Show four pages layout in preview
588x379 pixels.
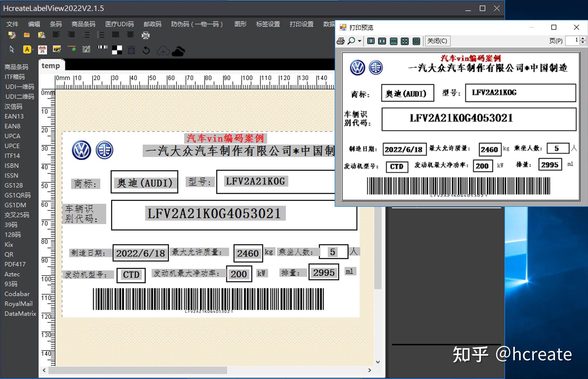[405, 41]
